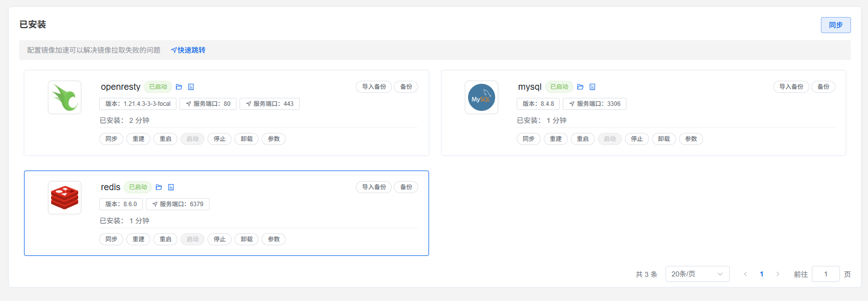The height and width of the screenshot is (301, 868).
Task: Open the redis log document icon
Action: click(x=171, y=187)
